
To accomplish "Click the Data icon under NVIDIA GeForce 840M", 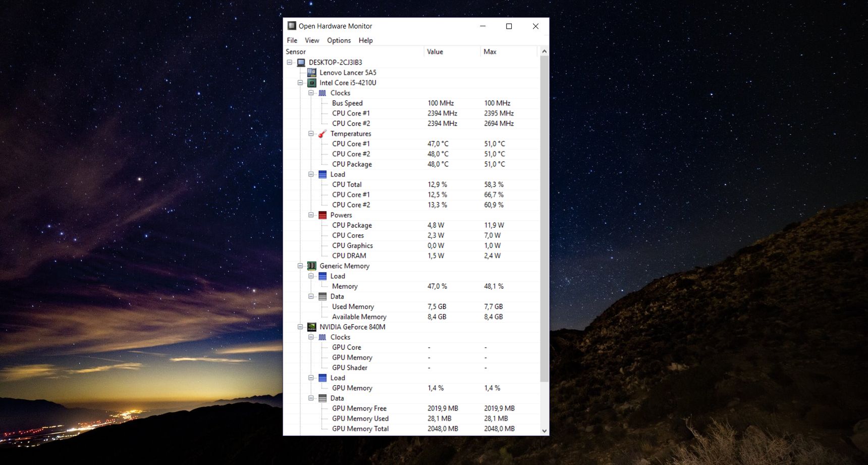I will tap(322, 398).
